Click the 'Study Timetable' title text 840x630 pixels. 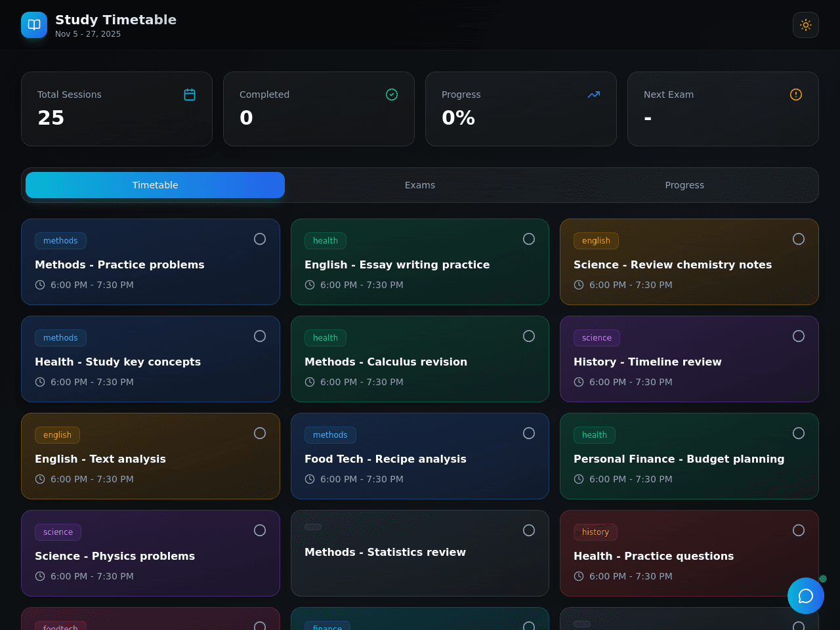(115, 20)
